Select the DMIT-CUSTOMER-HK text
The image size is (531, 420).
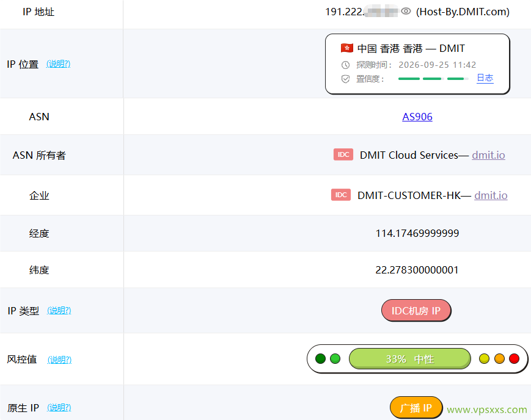(x=409, y=195)
